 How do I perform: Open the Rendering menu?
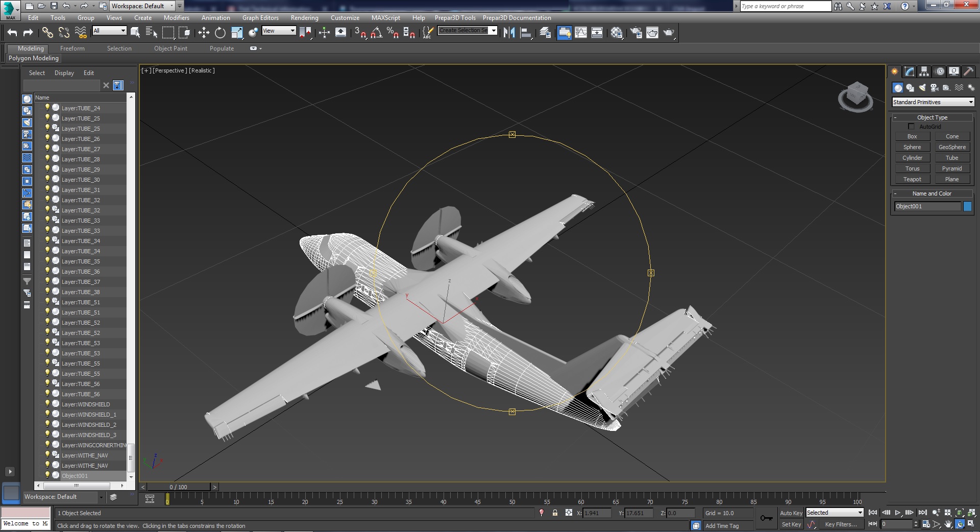pyautogui.click(x=305, y=18)
